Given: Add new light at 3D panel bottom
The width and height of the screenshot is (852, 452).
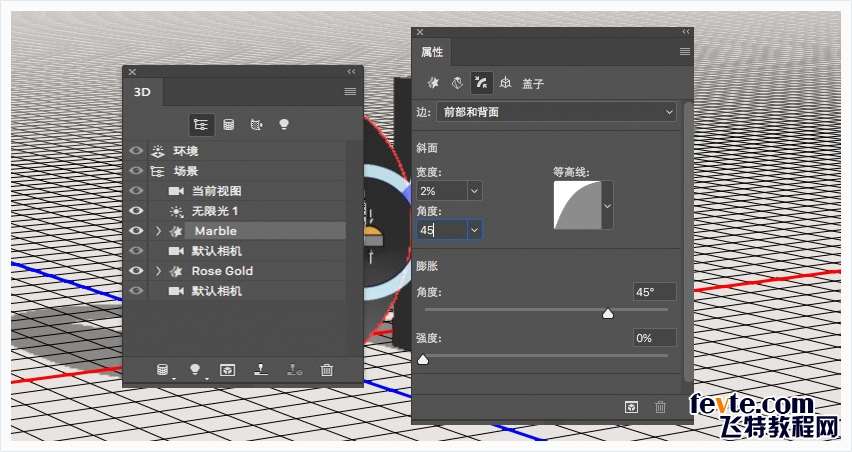Looking at the screenshot, I should click(x=195, y=370).
